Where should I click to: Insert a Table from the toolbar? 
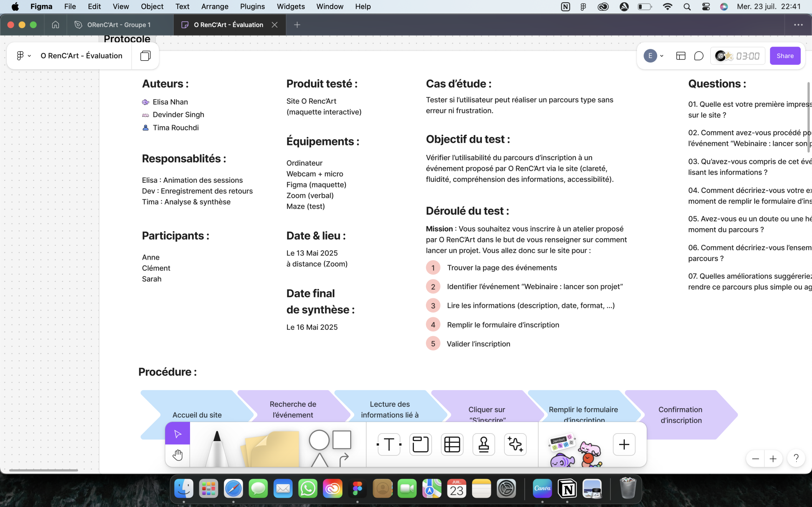click(452, 444)
